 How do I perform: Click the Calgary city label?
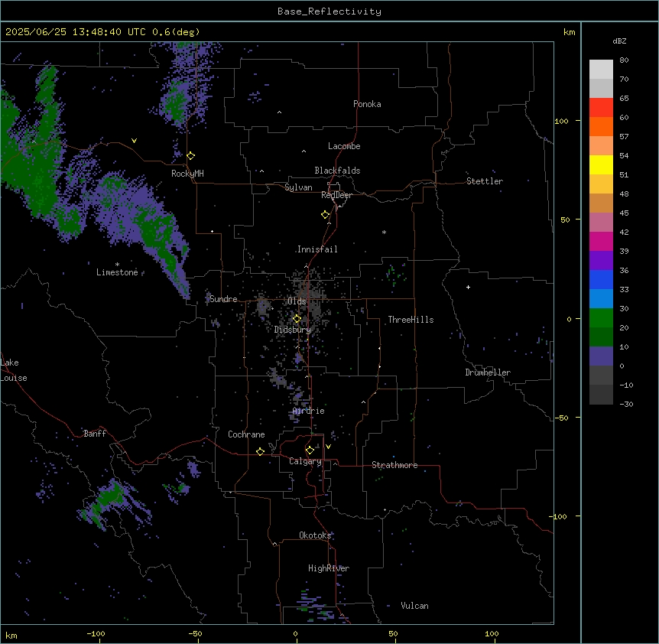pos(305,461)
